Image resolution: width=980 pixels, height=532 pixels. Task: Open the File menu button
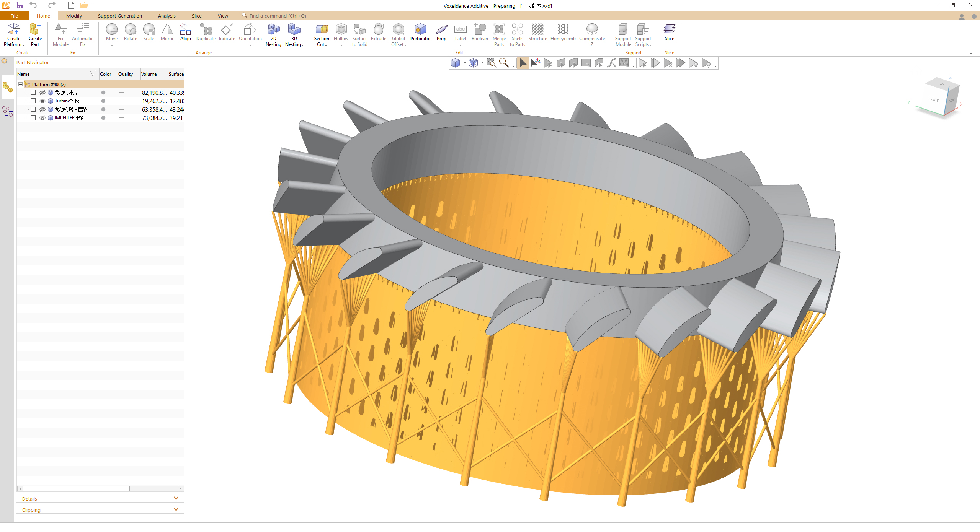coord(14,16)
